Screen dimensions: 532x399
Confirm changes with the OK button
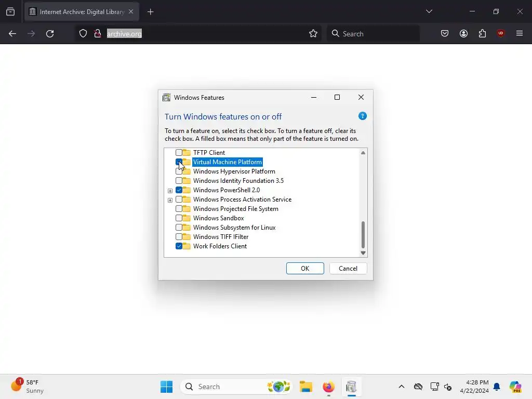305,269
